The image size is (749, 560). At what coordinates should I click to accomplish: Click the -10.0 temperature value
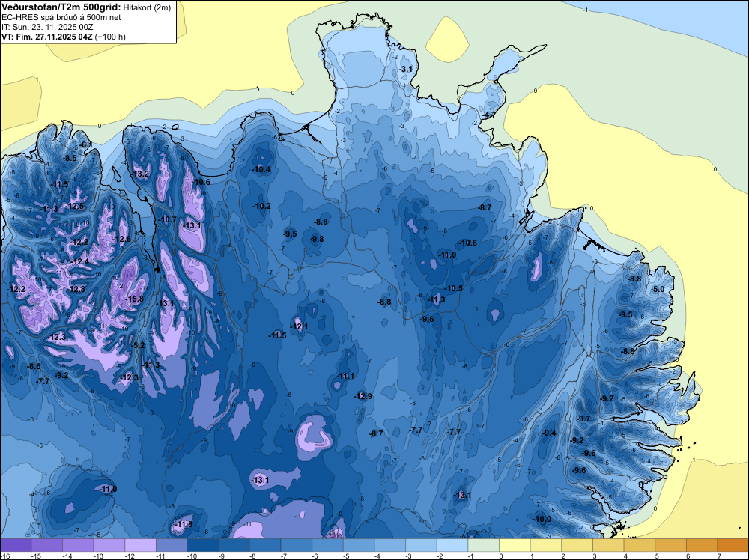click(542, 520)
